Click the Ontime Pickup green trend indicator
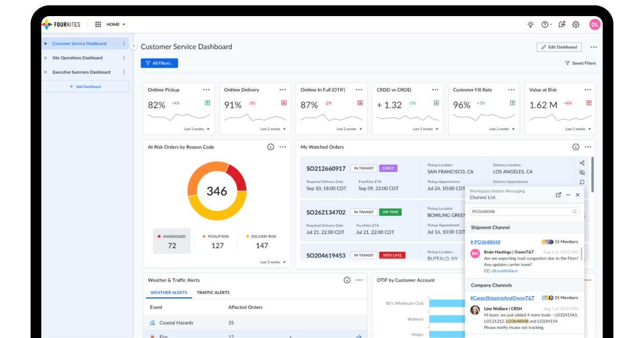644x338 pixels. pyautogui.click(x=207, y=102)
